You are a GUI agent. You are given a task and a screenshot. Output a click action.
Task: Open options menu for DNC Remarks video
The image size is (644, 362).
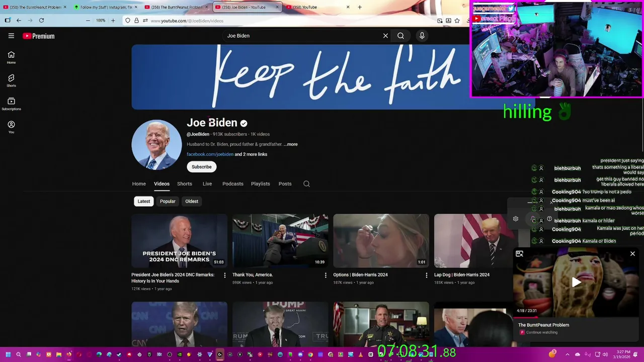(x=225, y=275)
